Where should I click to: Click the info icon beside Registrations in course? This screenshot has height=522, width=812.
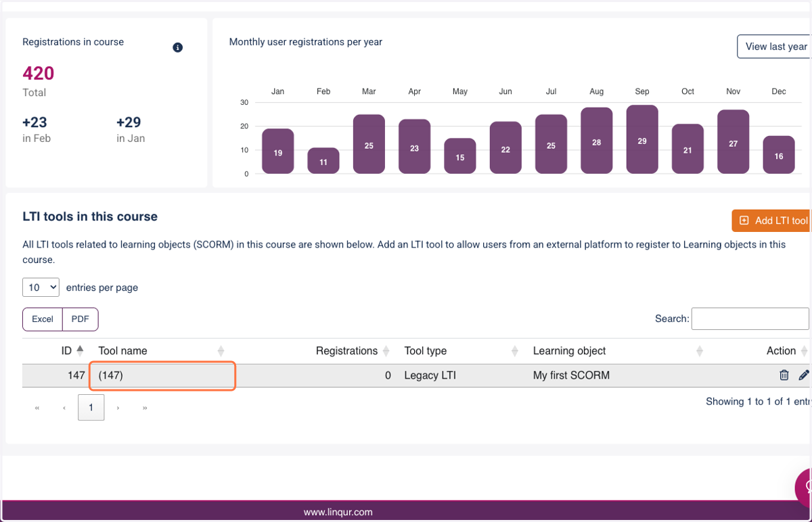click(177, 47)
